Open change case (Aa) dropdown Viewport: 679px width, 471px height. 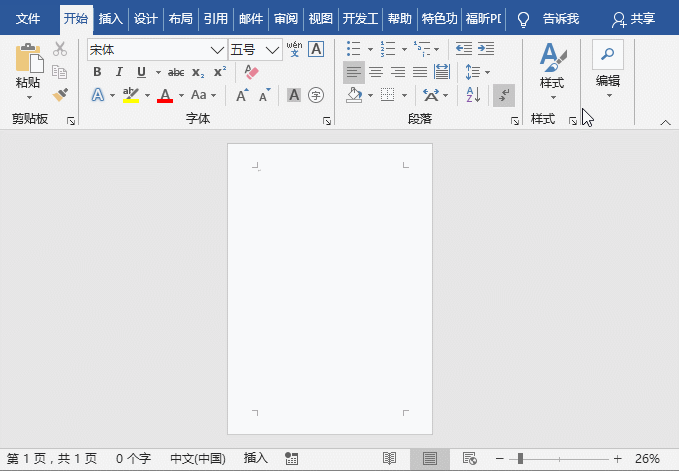pyautogui.click(x=204, y=95)
